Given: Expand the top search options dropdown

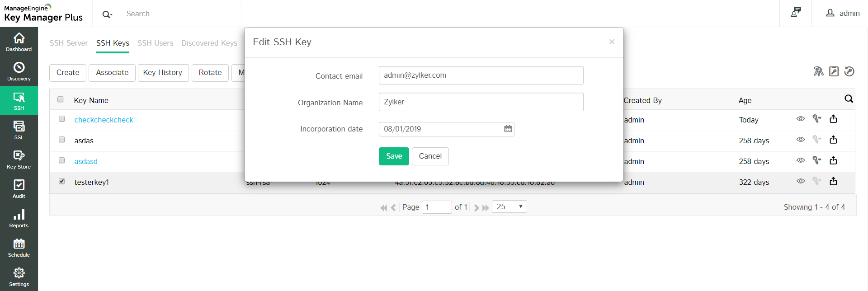Looking at the screenshot, I should click(x=107, y=14).
